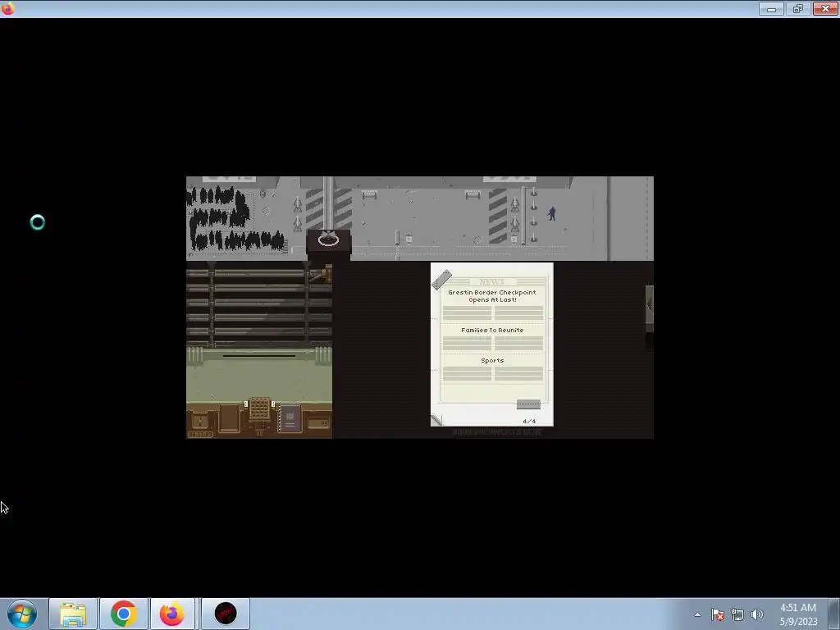The width and height of the screenshot is (840, 630).
Task: Open Windows Explorer from the taskbar
Action: [73, 614]
